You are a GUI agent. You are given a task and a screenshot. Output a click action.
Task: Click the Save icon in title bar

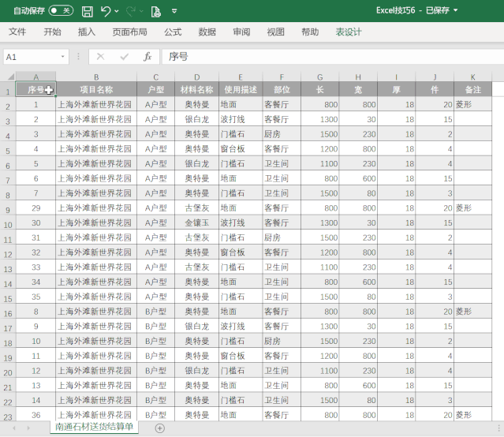87,11
